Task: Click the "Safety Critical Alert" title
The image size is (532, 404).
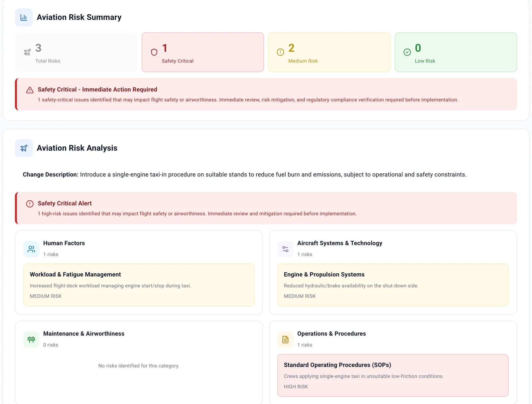Action: click(x=65, y=203)
